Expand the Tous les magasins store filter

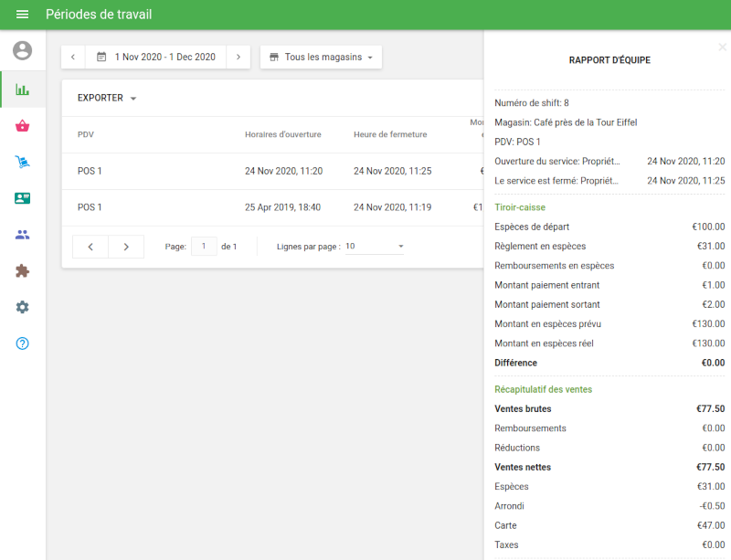321,57
